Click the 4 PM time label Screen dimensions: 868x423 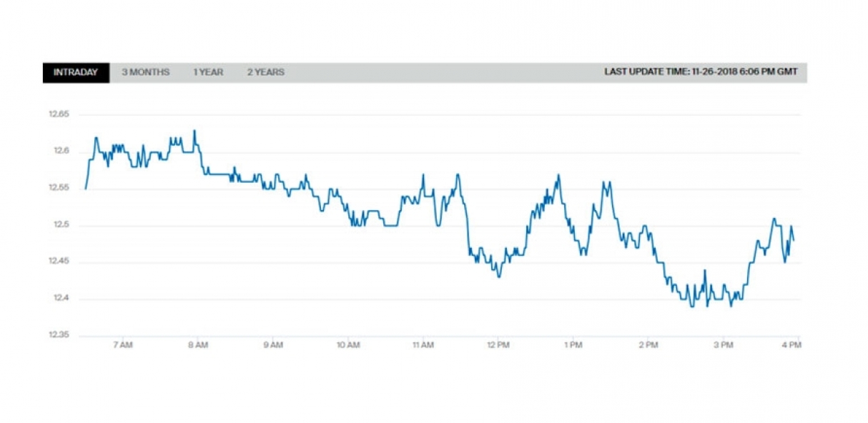point(791,346)
